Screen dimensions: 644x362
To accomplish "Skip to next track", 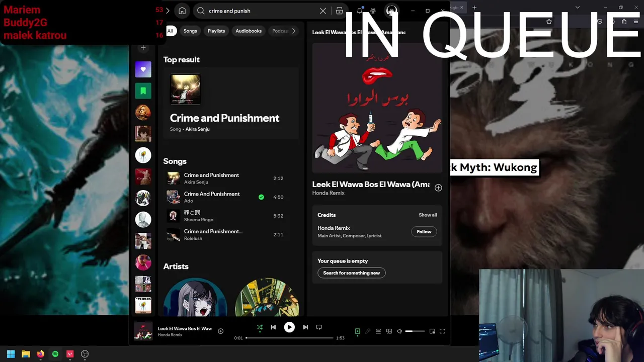I will pos(305,327).
